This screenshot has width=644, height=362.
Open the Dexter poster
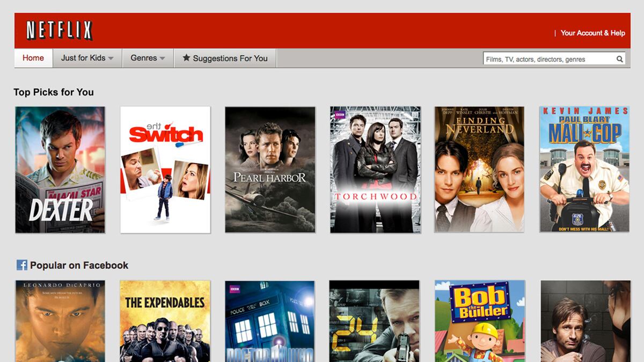click(x=60, y=169)
